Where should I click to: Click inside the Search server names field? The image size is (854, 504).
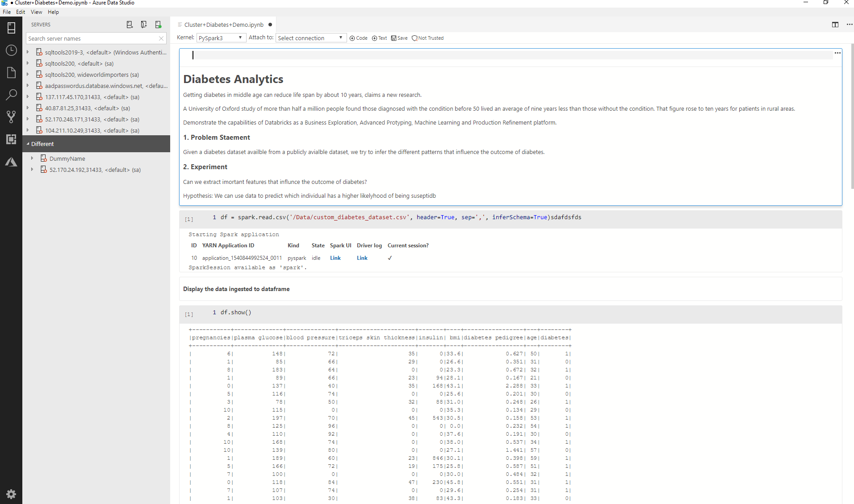(89, 38)
